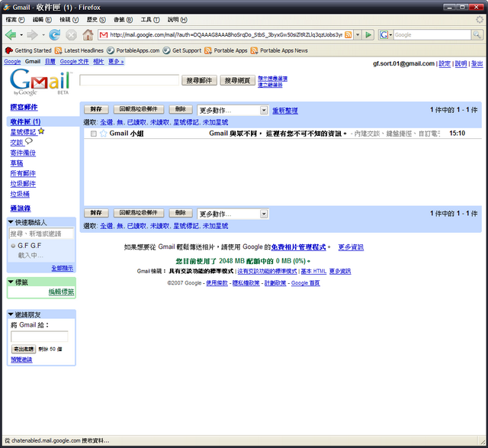Image resolution: width=488 pixels, height=448 pixels.
Task: Click the activity throbber icon near the menu bar
Action: (x=480, y=20)
